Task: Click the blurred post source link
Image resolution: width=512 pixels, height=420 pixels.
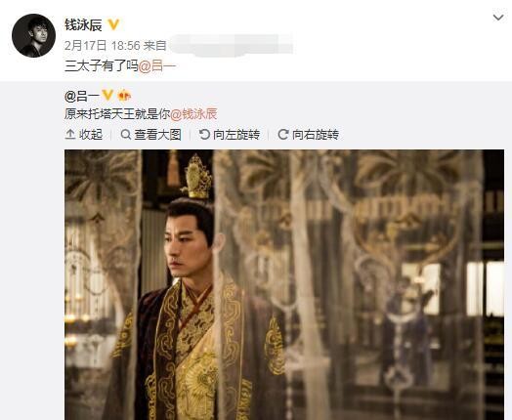Action: [232, 44]
